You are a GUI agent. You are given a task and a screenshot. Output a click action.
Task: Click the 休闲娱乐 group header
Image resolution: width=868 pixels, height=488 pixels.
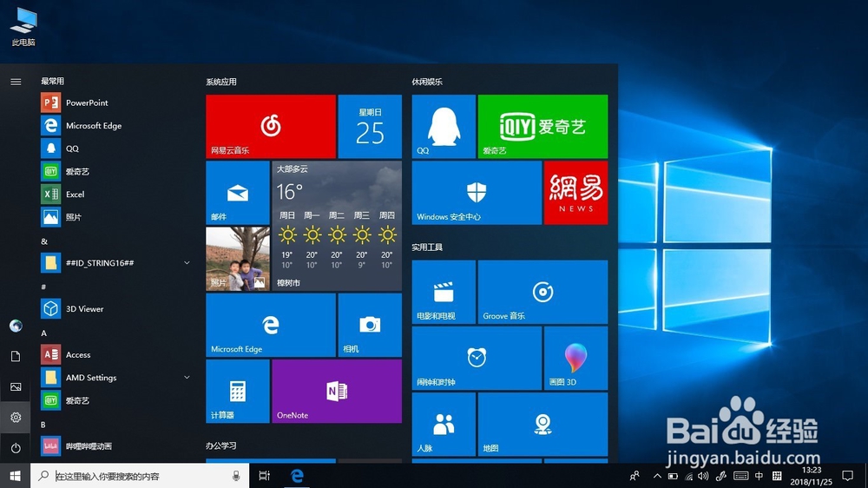[x=427, y=82]
